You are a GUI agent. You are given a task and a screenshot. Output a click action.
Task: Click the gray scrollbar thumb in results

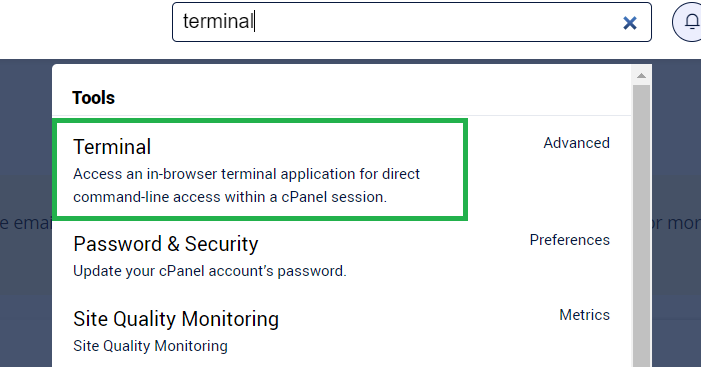point(642,226)
